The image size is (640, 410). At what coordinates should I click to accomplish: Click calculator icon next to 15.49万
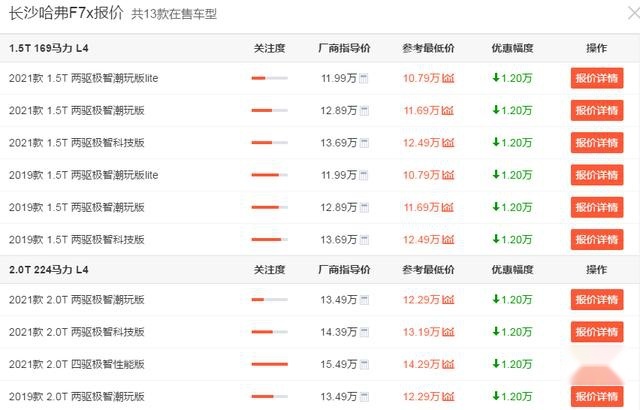[x=364, y=364]
